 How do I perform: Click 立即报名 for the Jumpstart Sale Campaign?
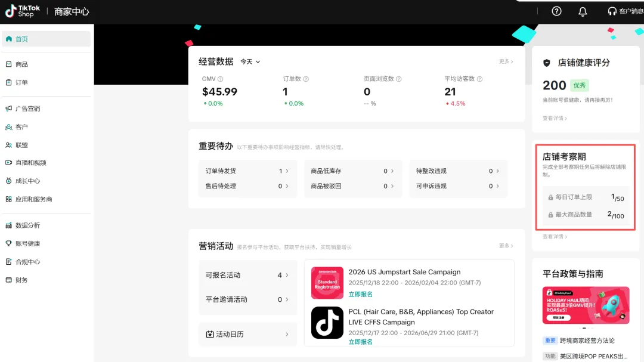361,294
